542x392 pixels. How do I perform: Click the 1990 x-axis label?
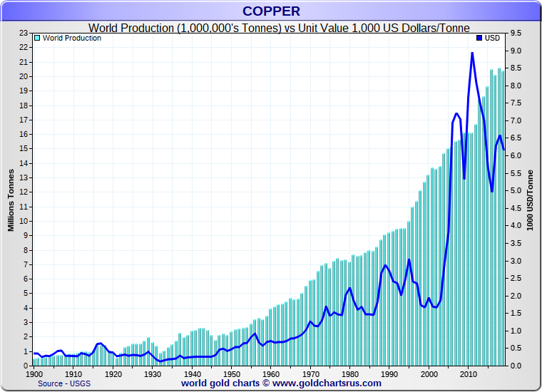[x=389, y=374]
